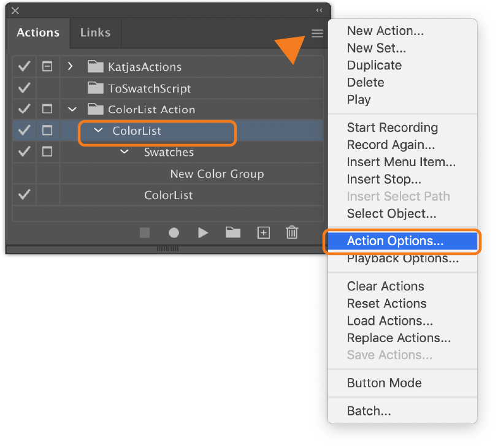Uncheck the Swatches step checkmark

(24, 151)
